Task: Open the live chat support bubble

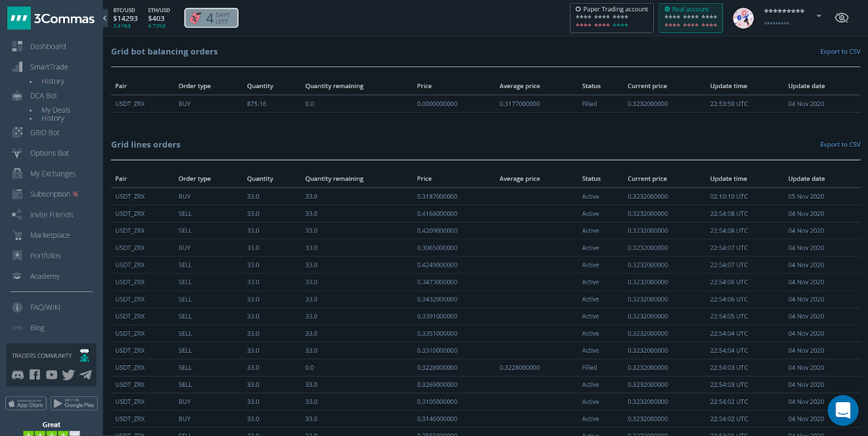Action: (x=843, y=410)
